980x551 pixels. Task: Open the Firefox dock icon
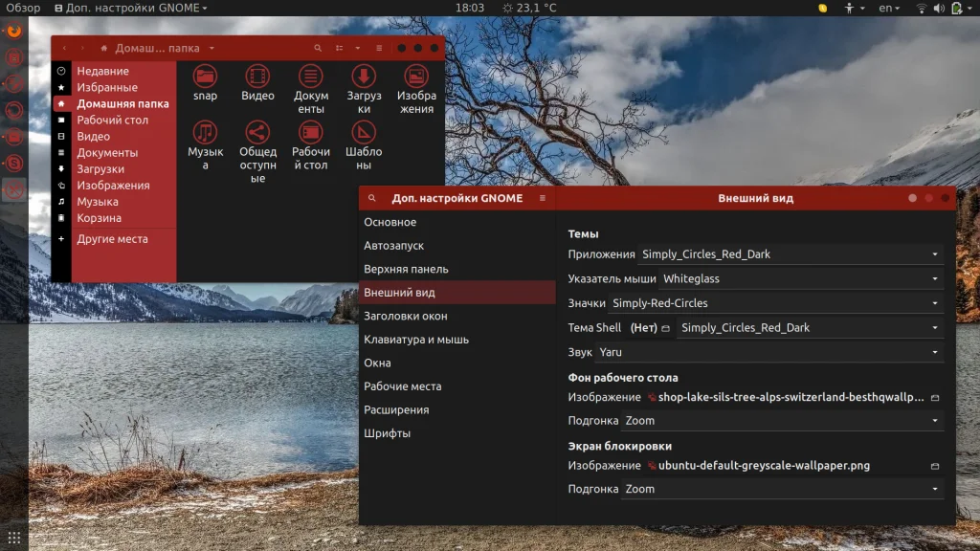[14, 31]
